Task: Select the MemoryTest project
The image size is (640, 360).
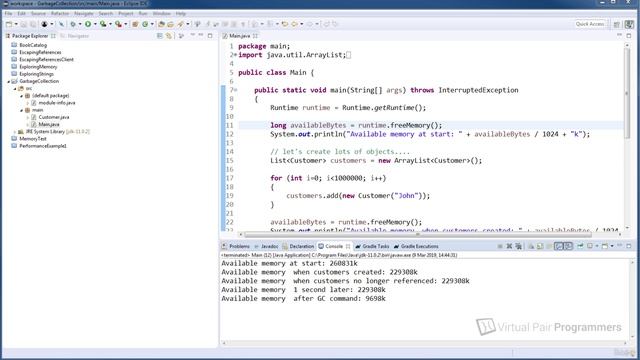Action: pos(33,139)
